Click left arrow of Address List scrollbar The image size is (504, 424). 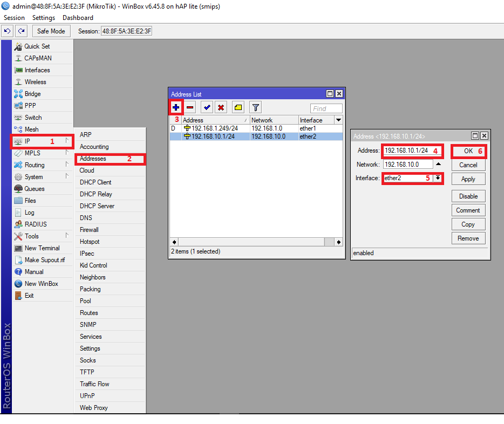coord(174,242)
